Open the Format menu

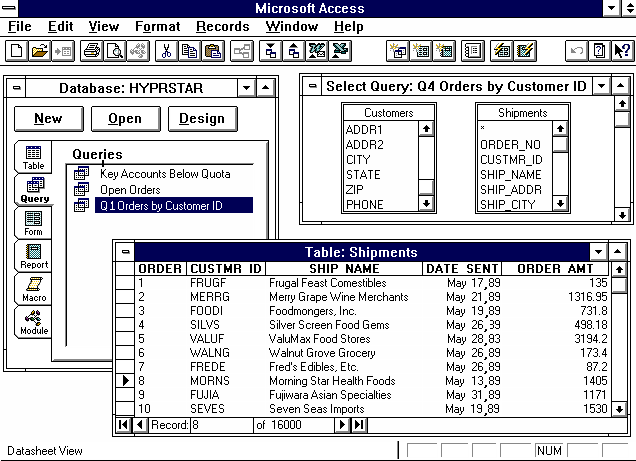point(157,27)
